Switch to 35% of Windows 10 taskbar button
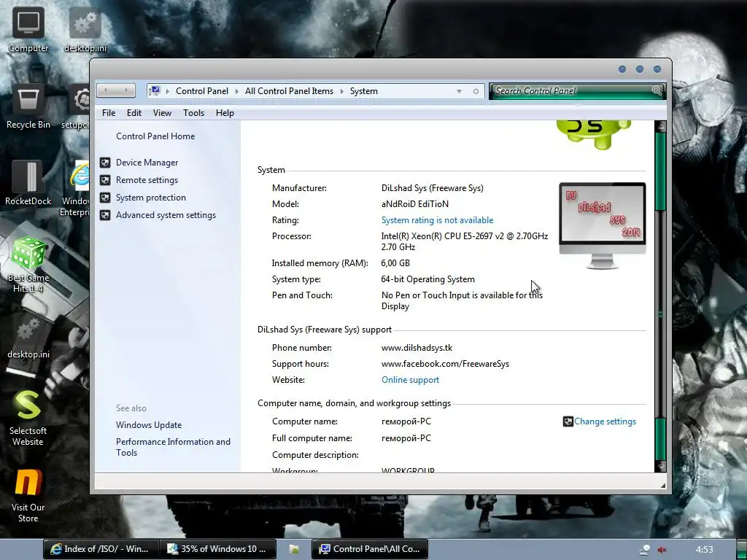The width and height of the screenshot is (747, 560). tap(217, 549)
